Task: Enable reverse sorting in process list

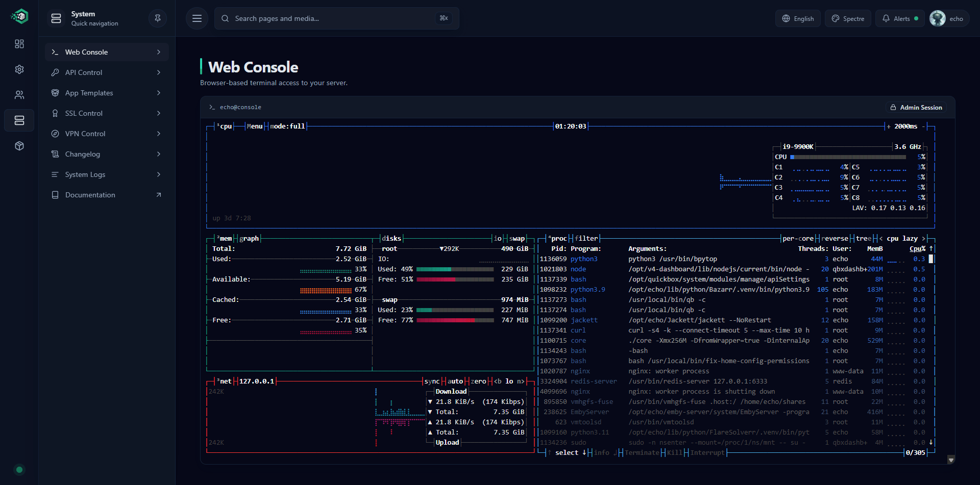Action: [x=835, y=238]
